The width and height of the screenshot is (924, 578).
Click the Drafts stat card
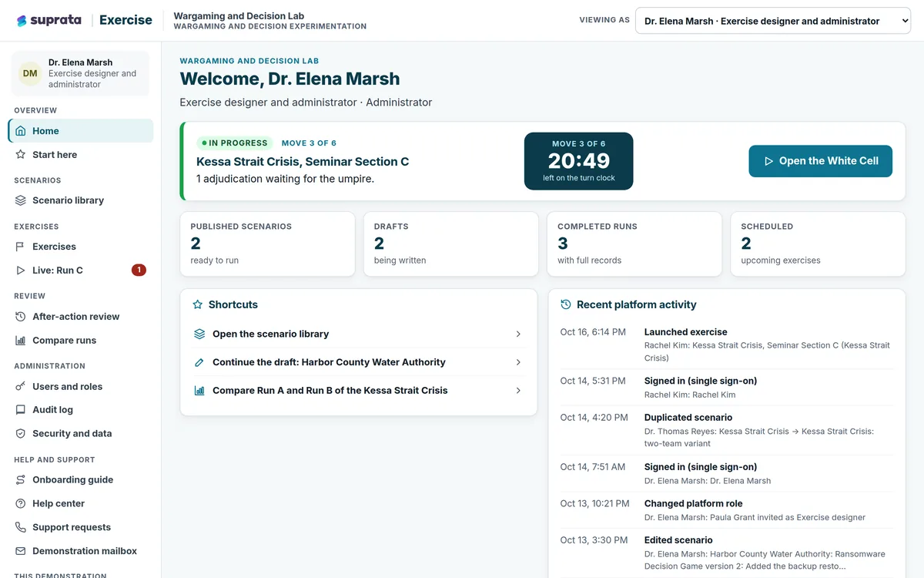pos(450,244)
